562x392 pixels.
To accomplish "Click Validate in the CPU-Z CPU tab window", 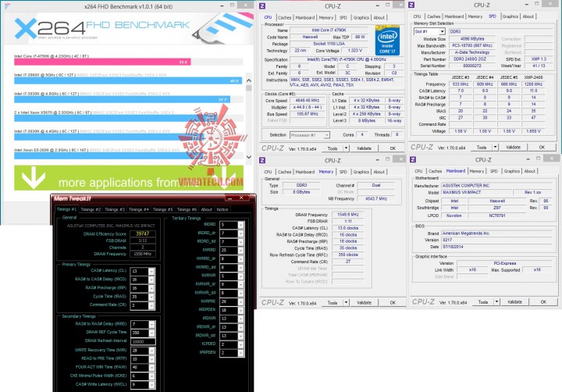I will pos(364,148).
